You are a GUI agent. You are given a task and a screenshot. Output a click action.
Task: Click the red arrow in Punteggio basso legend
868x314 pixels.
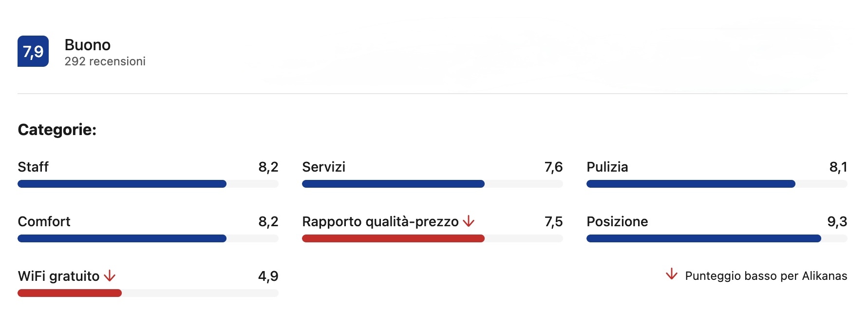point(672,274)
